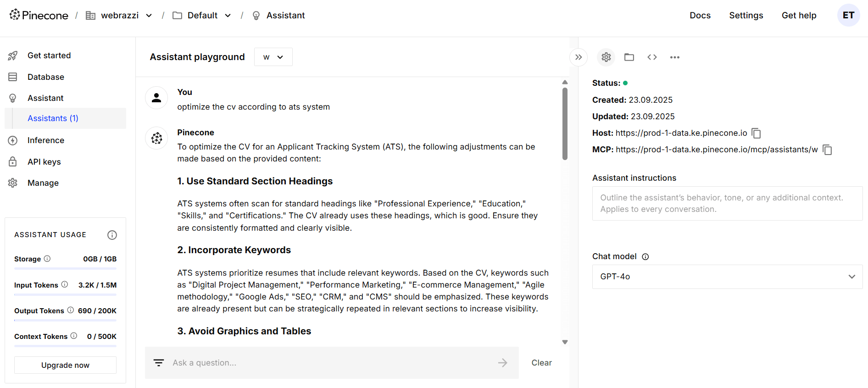Expand the webrazzi organization dropdown

coord(149,16)
